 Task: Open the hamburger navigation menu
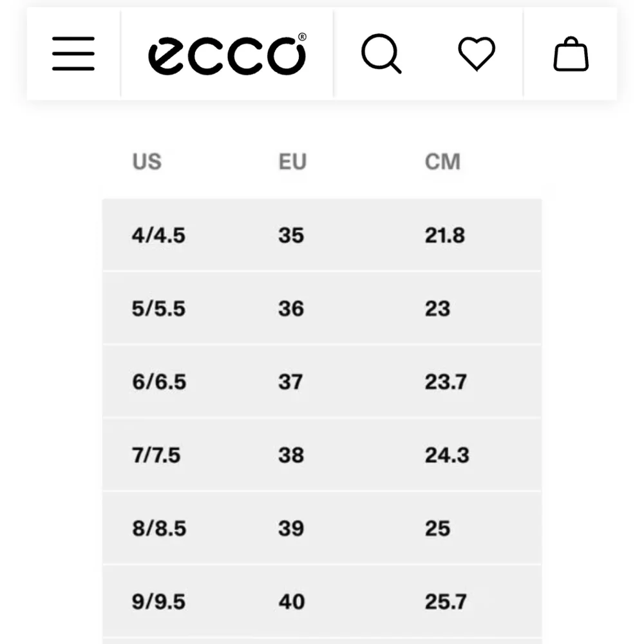point(73,53)
